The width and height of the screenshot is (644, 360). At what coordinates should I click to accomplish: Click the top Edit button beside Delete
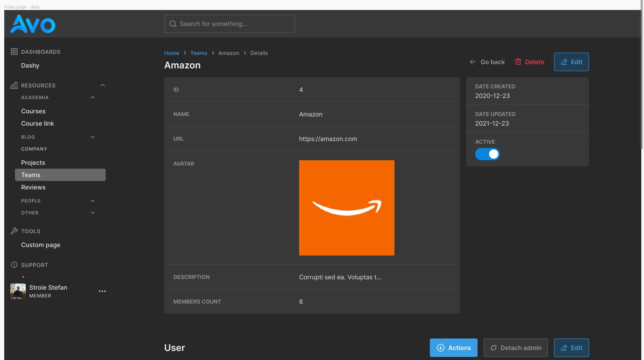pos(571,62)
